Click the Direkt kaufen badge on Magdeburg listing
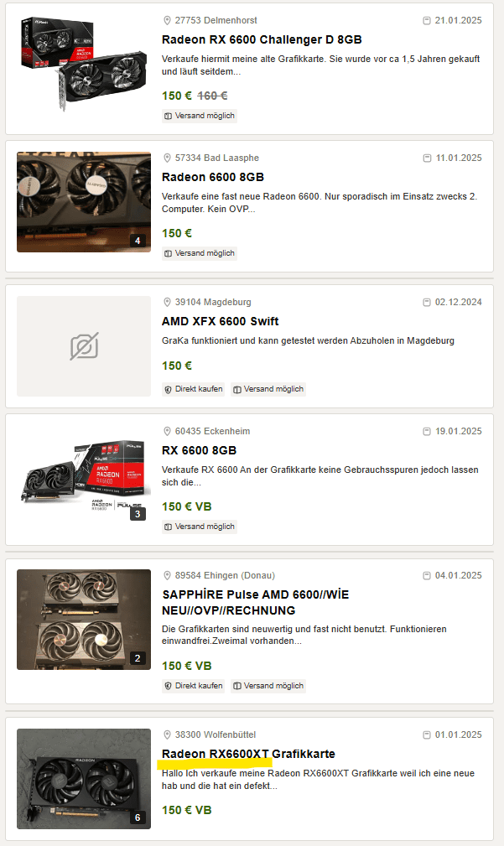Image resolution: width=504 pixels, height=846 pixels. [x=194, y=389]
